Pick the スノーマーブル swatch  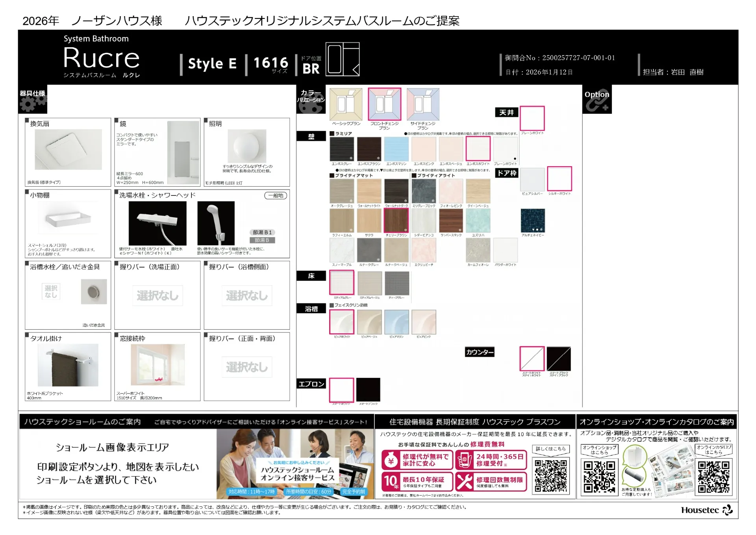(341, 250)
